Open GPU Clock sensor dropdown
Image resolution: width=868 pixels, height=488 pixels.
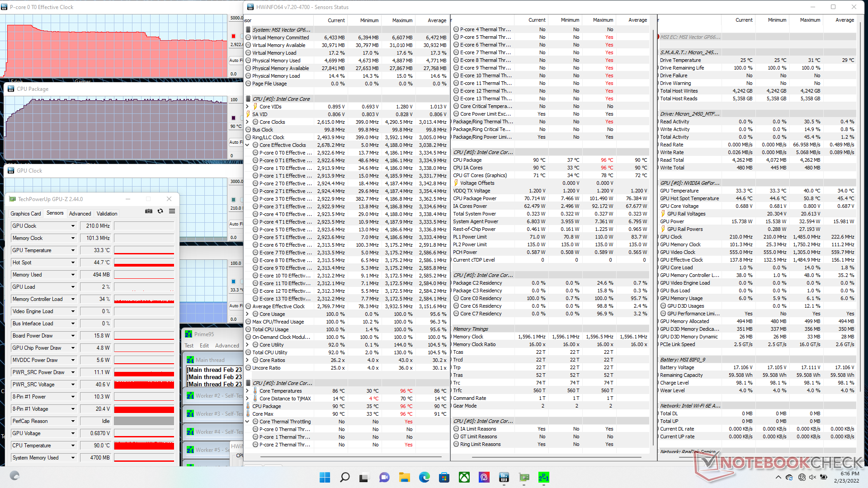(72, 226)
